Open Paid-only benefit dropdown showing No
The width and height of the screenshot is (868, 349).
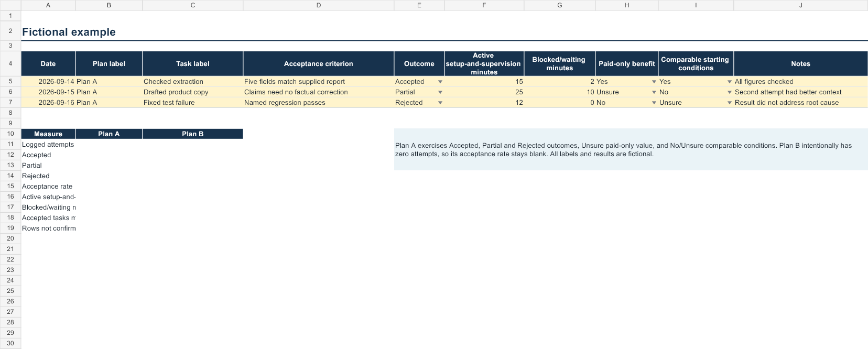(x=654, y=103)
